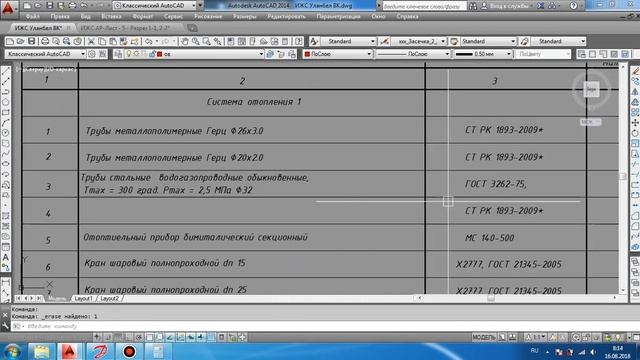Open Layer Properties Manager icon

point(118,54)
